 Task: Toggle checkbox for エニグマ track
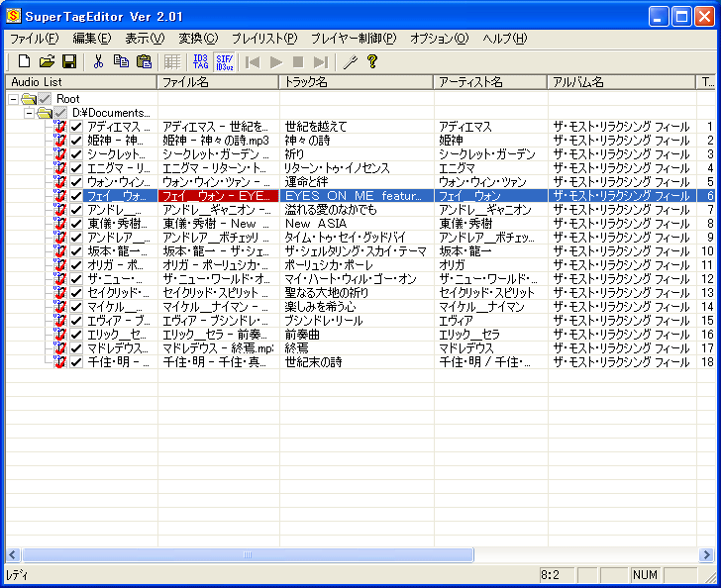76,168
